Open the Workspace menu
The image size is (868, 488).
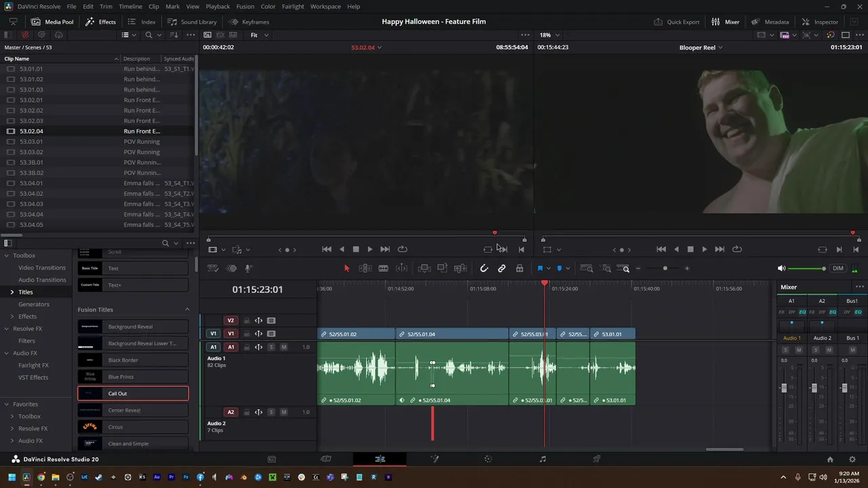click(x=325, y=6)
